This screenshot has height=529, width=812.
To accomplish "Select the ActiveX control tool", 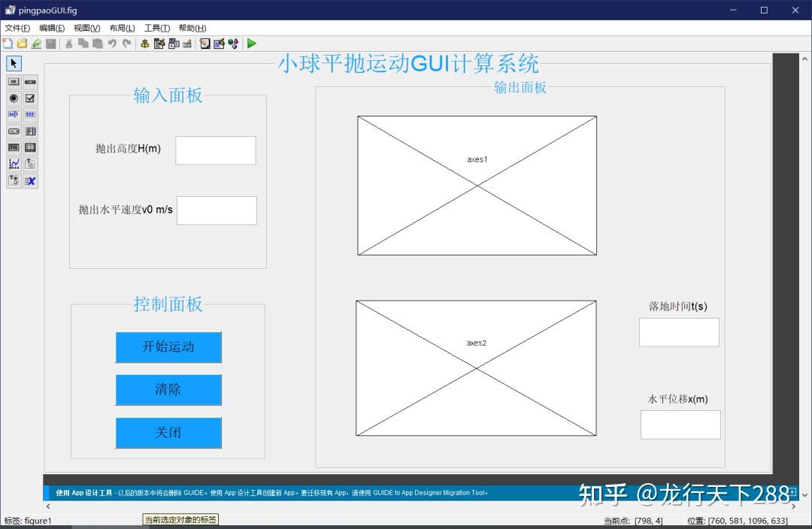I will point(29,180).
